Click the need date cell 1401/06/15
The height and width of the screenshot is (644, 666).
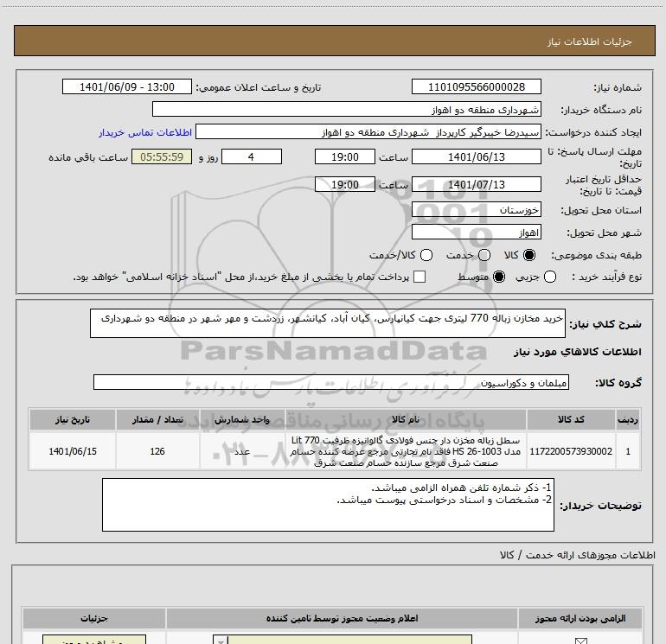point(72,451)
